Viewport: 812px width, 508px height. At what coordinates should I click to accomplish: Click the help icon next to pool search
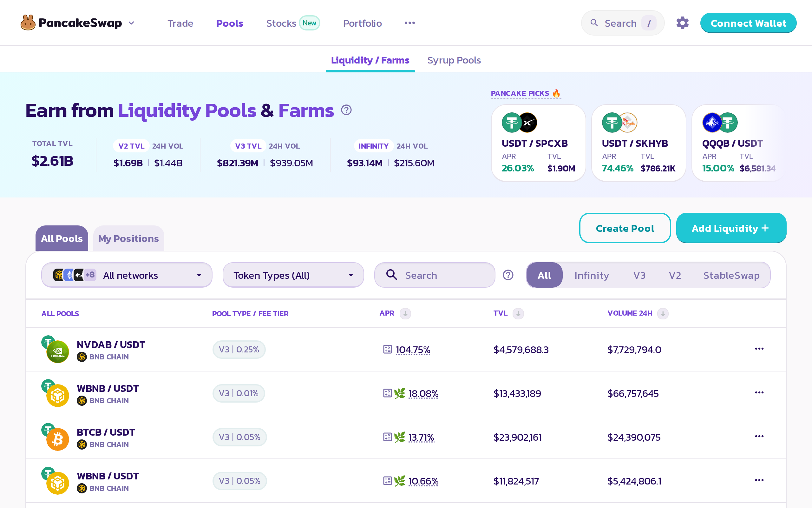pyautogui.click(x=508, y=275)
